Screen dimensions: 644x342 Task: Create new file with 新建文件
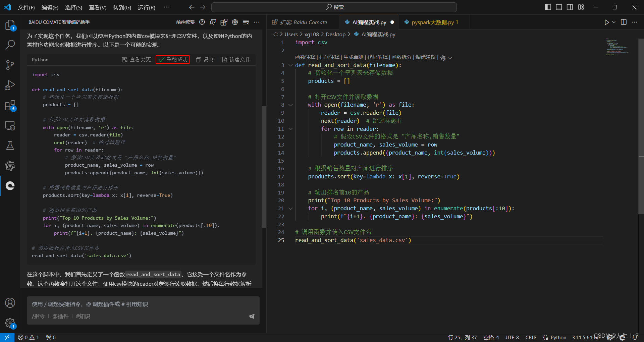[236, 59]
